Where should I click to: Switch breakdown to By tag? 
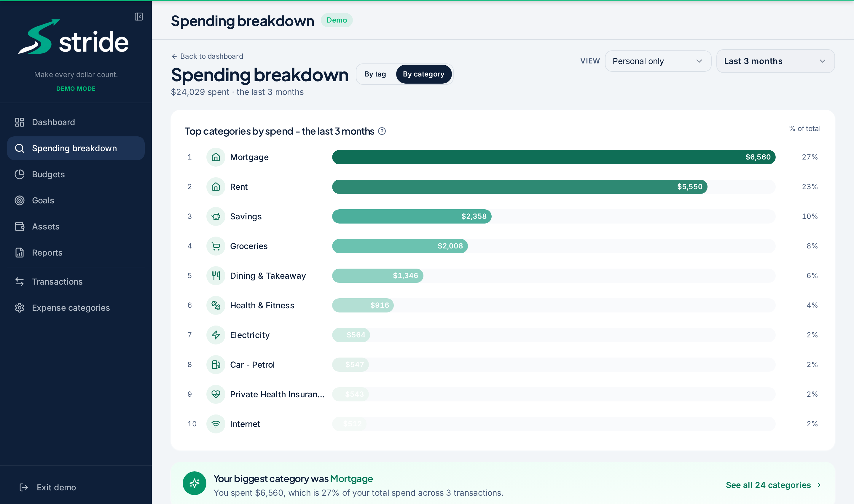tap(375, 74)
